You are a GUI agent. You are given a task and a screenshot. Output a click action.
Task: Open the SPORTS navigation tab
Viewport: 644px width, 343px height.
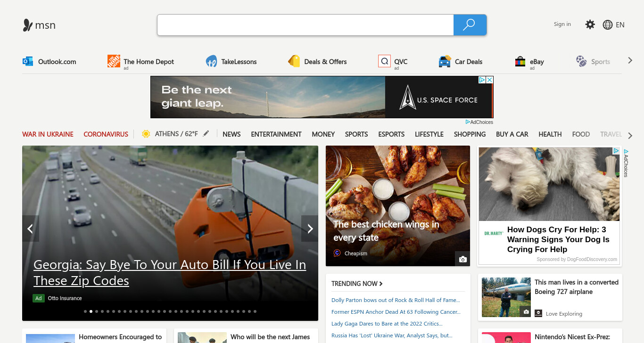[x=356, y=134]
